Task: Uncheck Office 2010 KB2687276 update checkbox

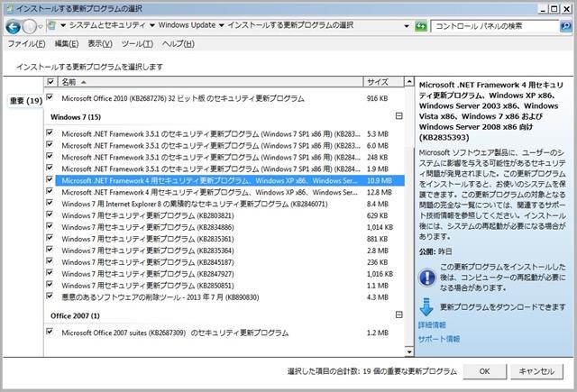Action: (50, 97)
